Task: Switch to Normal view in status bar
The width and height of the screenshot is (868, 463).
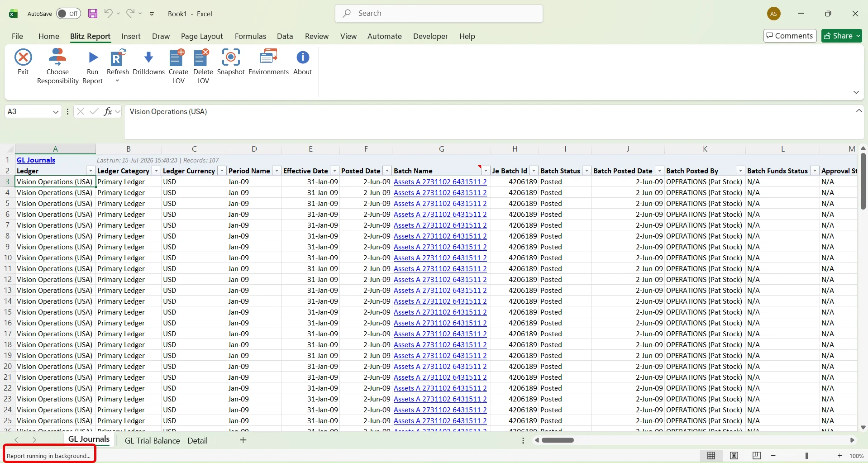Action: tap(711, 456)
